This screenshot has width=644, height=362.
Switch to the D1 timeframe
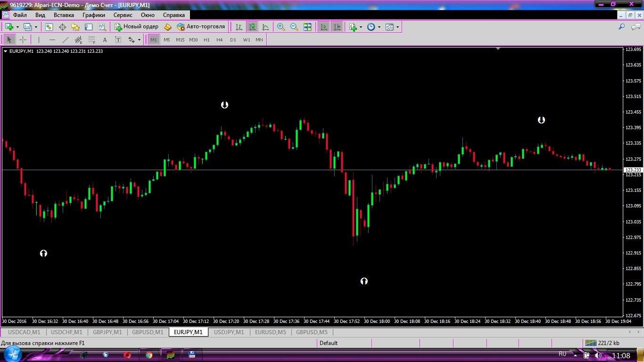coord(233,40)
